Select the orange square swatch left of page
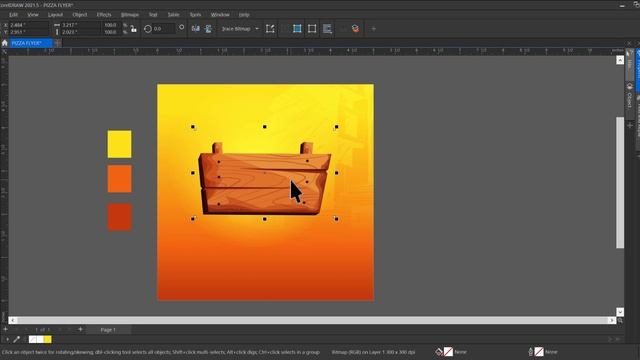Viewport: 640px width, 360px height. [120, 179]
